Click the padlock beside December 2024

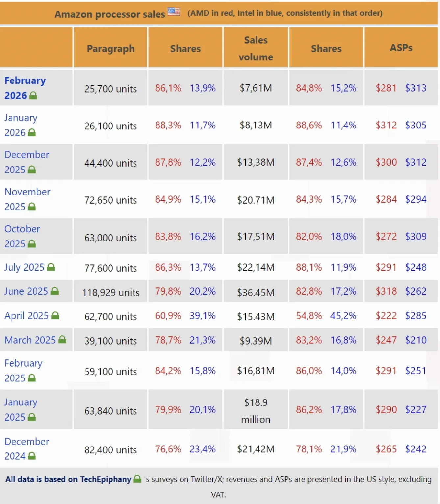[x=32, y=457]
